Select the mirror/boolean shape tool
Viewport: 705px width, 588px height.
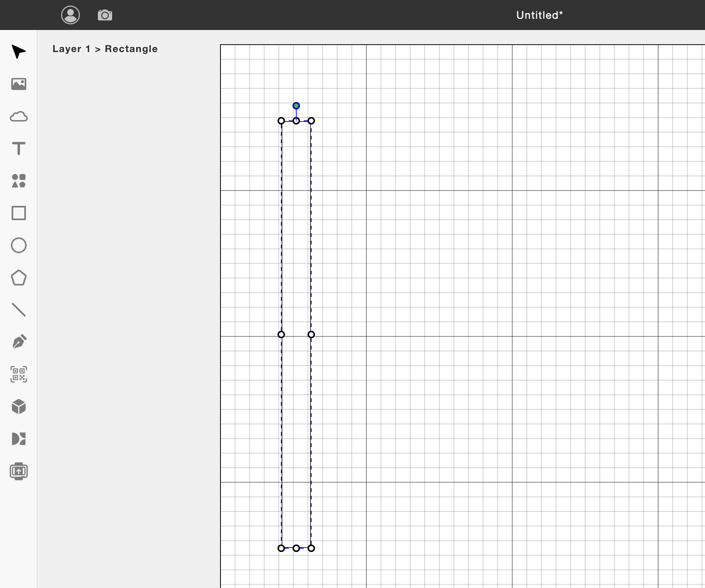click(x=18, y=439)
